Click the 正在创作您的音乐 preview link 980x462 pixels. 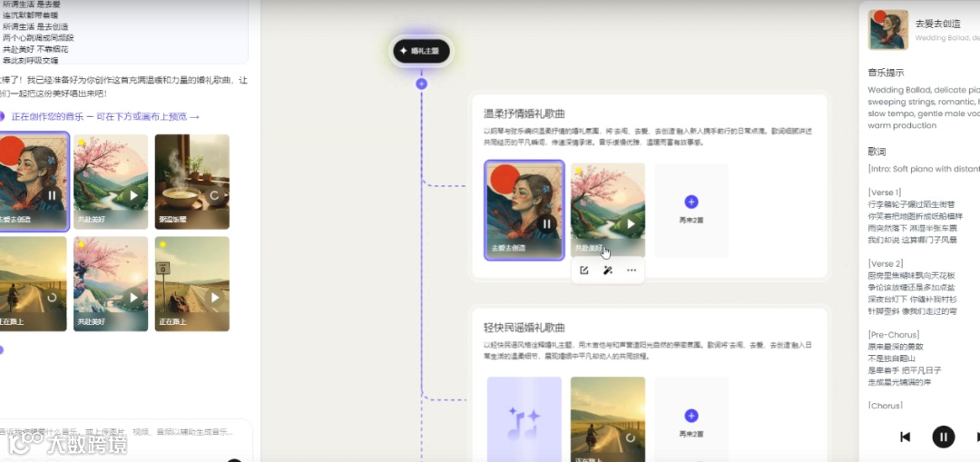point(105,116)
